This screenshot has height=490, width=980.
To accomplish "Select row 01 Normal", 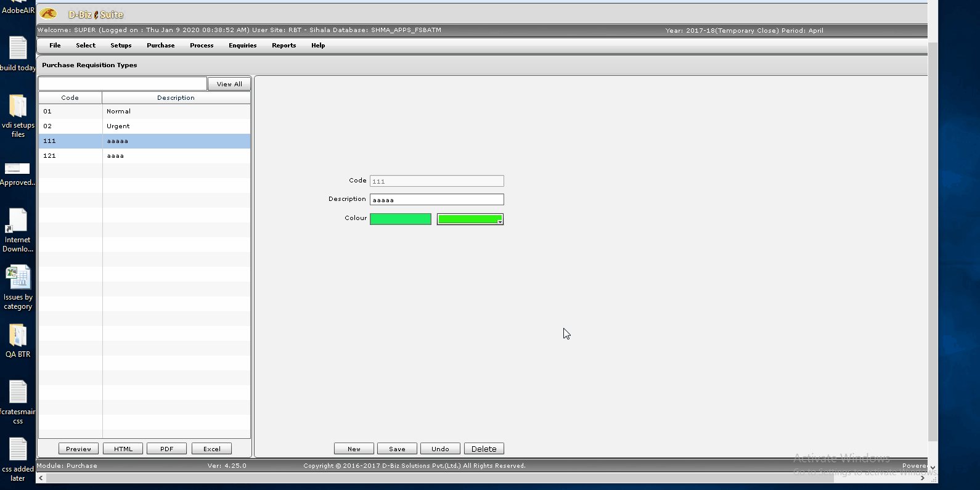I will (x=144, y=112).
